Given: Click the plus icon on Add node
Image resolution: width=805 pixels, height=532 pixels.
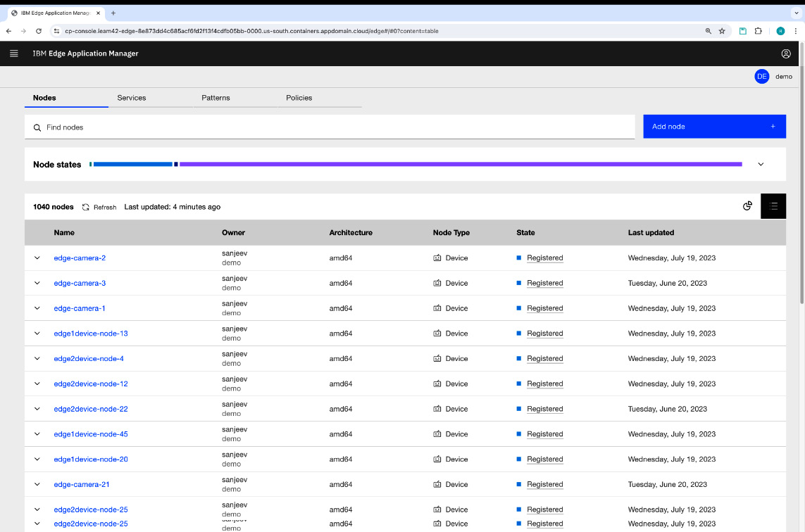Looking at the screenshot, I should (x=773, y=126).
